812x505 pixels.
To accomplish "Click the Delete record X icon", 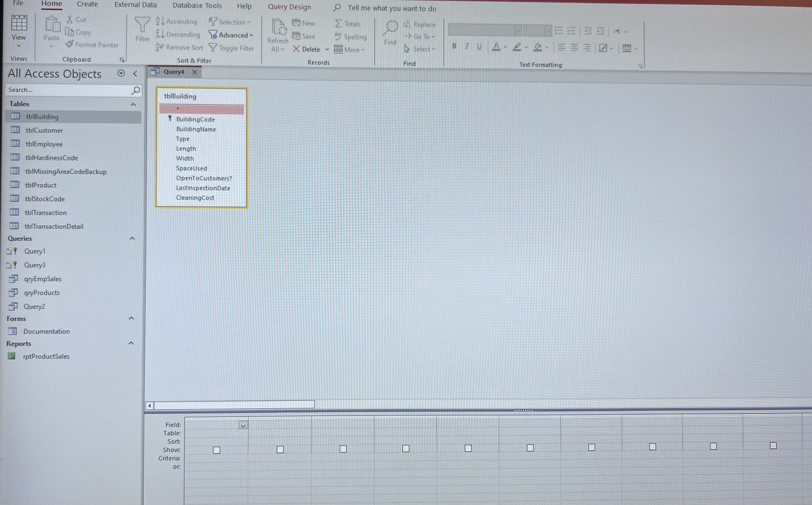I will (x=296, y=50).
